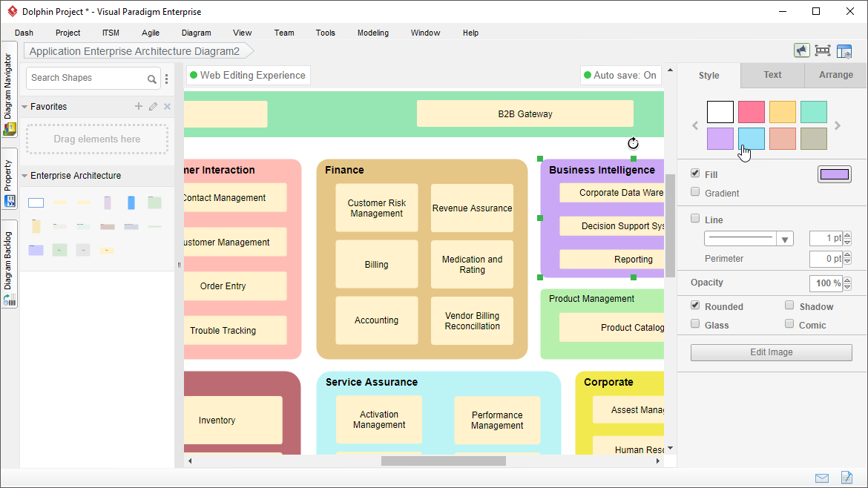This screenshot has width=868, height=488.
Task: Toggle the Fill checkbox
Action: click(x=695, y=174)
